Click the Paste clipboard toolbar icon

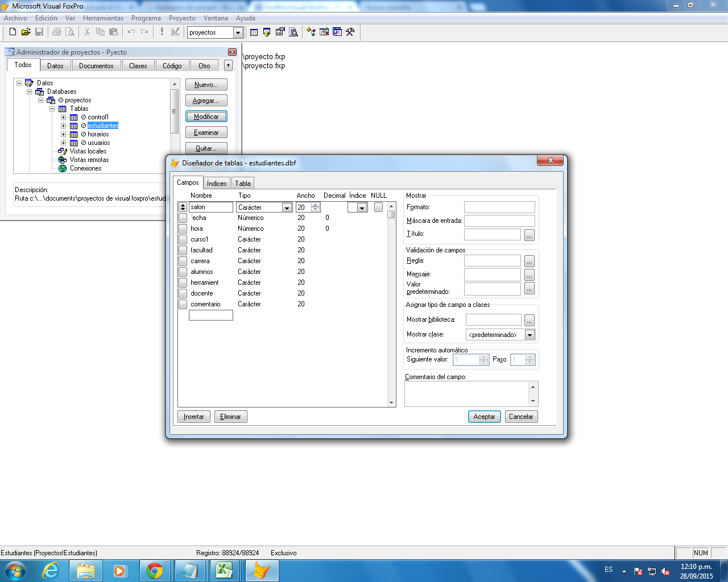pyautogui.click(x=114, y=32)
